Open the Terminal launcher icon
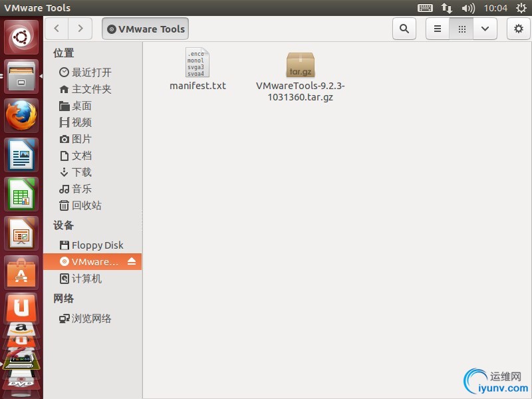Image resolution: width=532 pixels, height=399 pixels. (x=21, y=362)
